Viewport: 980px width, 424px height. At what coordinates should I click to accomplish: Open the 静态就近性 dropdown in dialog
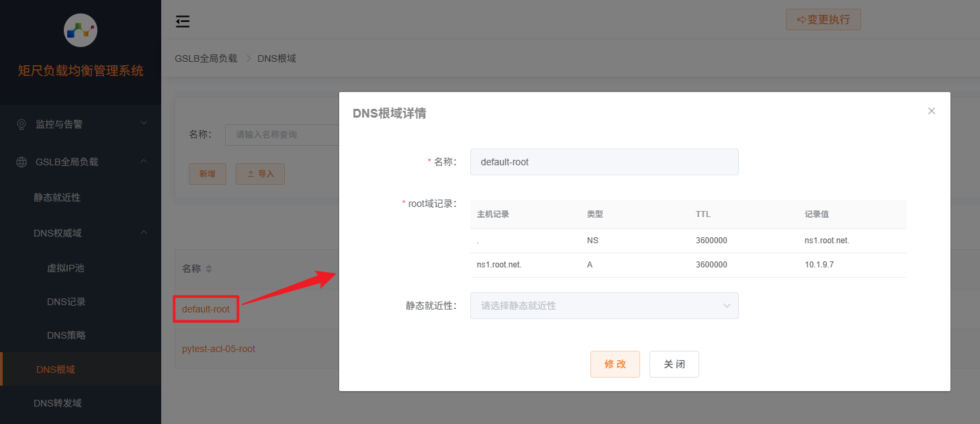click(605, 306)
